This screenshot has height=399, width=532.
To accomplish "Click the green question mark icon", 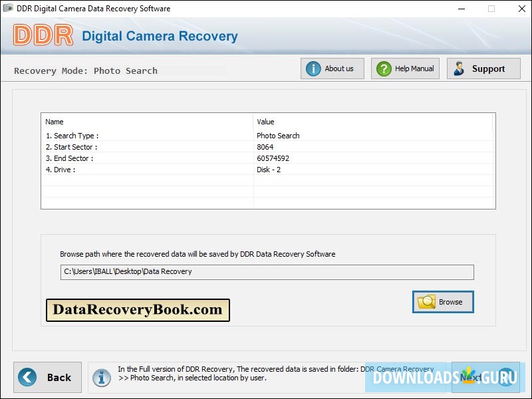I will coord(384,69).
